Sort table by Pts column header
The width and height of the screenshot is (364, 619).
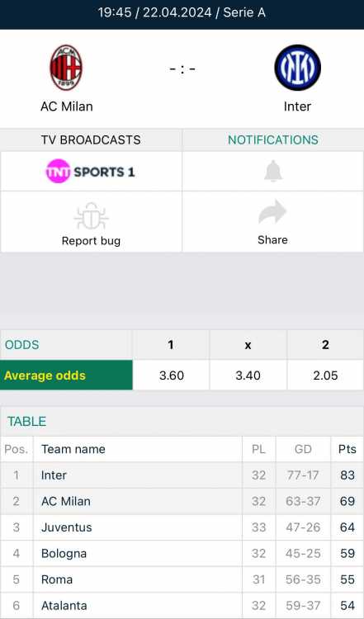(x=347, y=449)
